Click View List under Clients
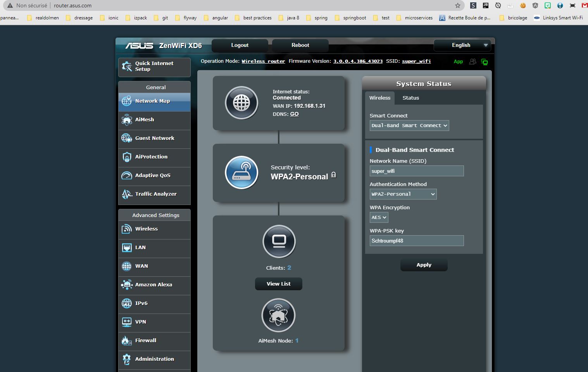The width and height of the screenshot is (588, 372). [x=279, y=284]
